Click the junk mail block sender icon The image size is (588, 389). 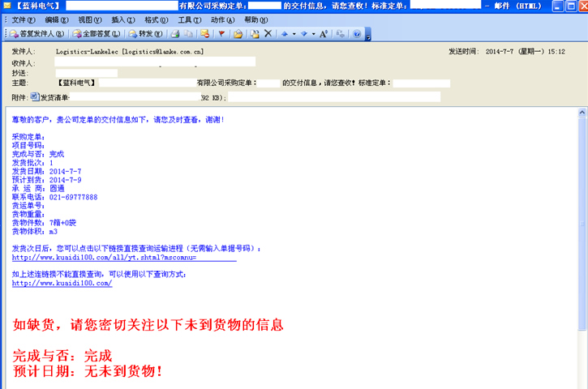coord(204,34)
